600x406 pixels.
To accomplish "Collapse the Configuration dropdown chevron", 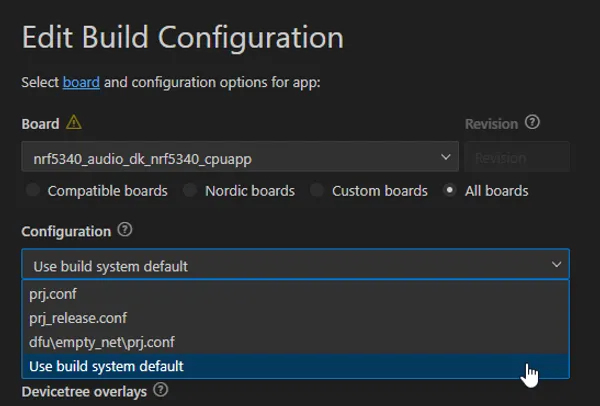I will click(555, 265).
